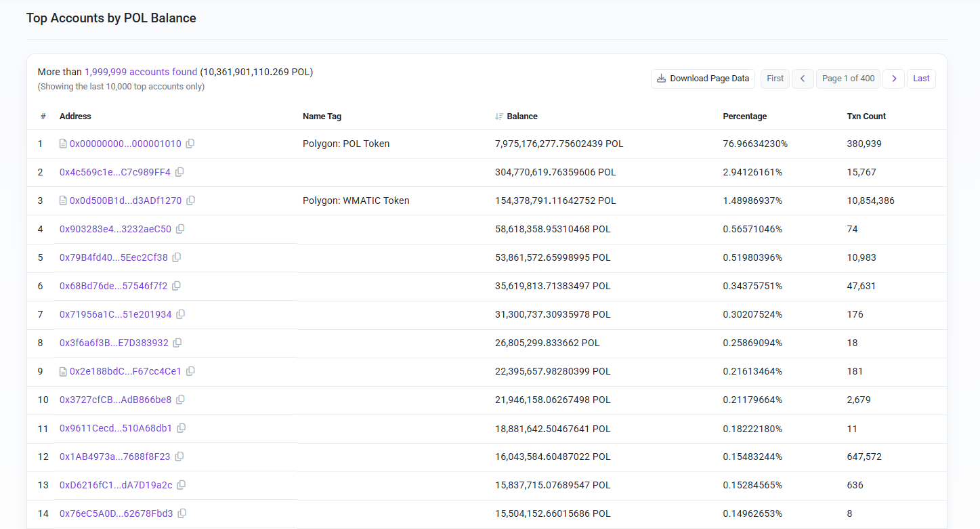This screenshot has width=980, height=529.
Task: Sort by the Balance column header
Action: tap(521, 117)
